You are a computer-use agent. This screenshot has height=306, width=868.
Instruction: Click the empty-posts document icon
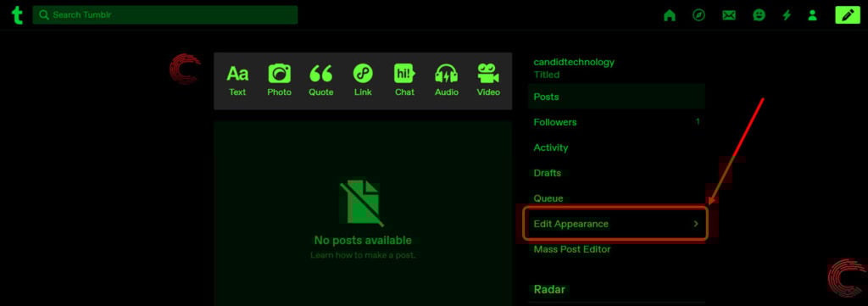tap(362, 203)
